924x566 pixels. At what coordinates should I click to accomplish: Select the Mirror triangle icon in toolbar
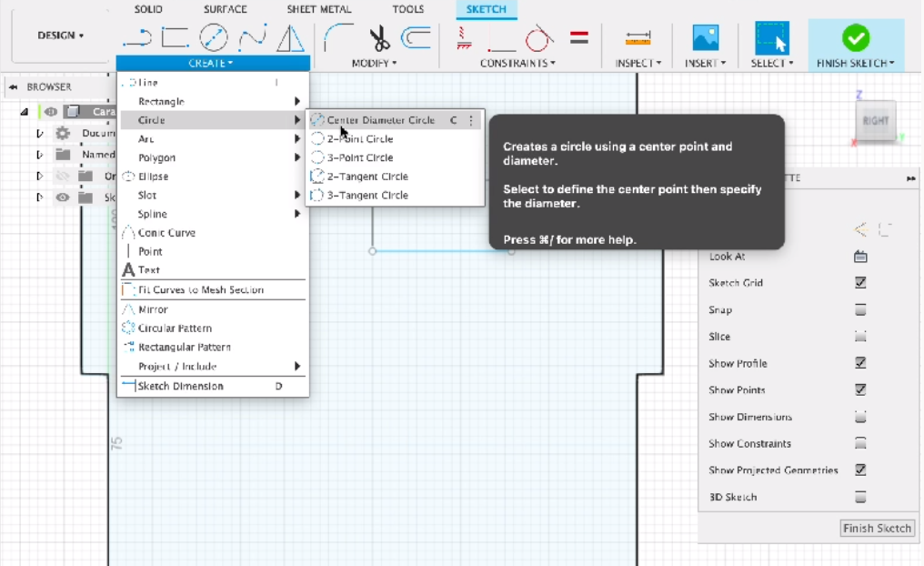pos(290,37)
